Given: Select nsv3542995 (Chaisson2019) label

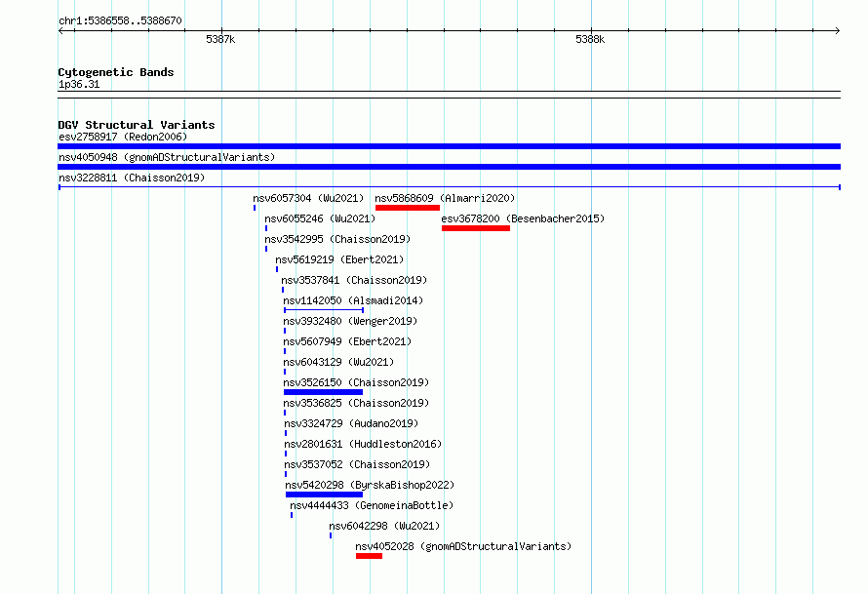Looking at the screenshot, I should [337, 239].
